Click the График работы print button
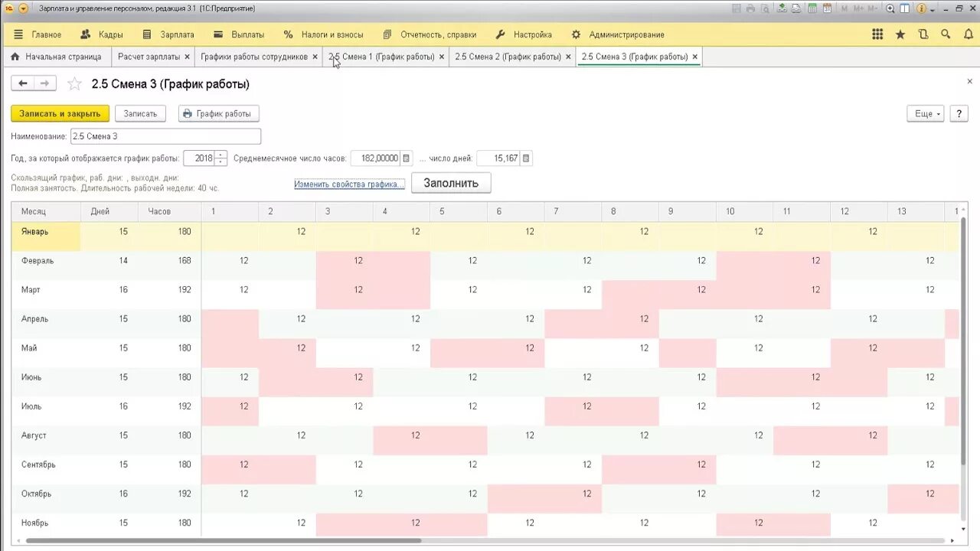Image resolution: width=980 pixels, height=551 pixels. [219, 113]
